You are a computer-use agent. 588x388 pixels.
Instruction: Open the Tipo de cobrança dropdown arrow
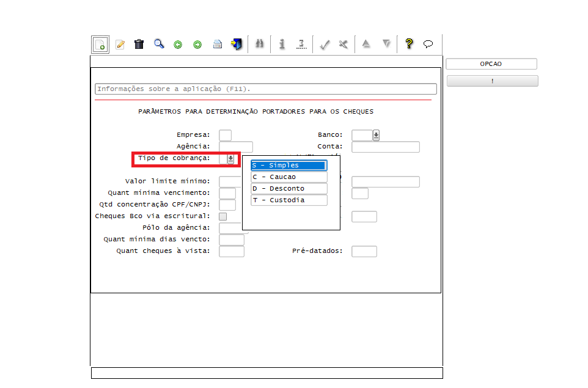point(230,159)
